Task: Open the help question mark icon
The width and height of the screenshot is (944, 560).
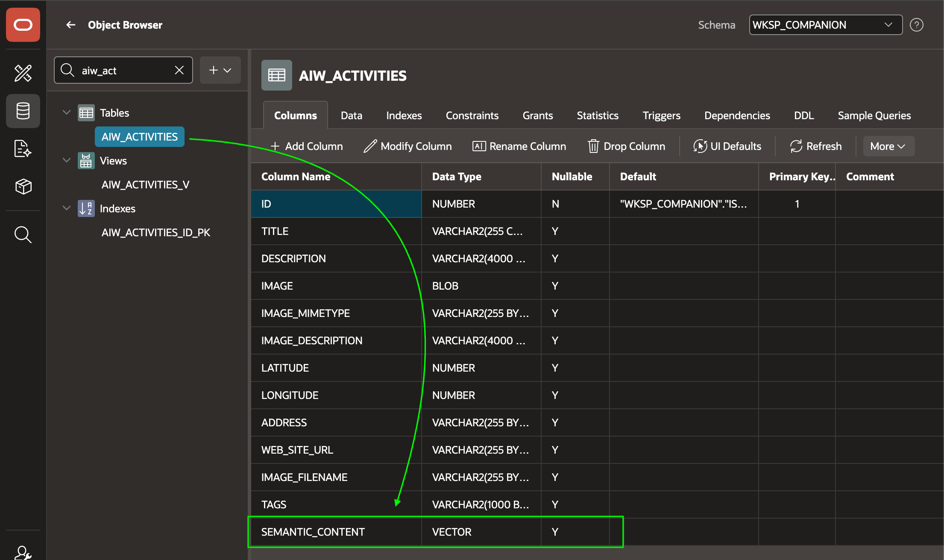Action: (917, 25)
